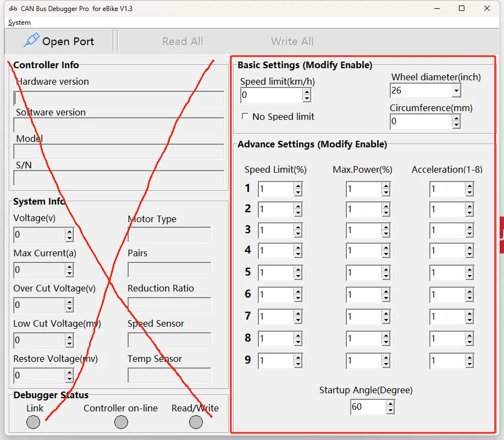Screen dimensions: 504x440
Task: Decrease Circumference(mm) with the down arrow
Action: pos(456,125)
